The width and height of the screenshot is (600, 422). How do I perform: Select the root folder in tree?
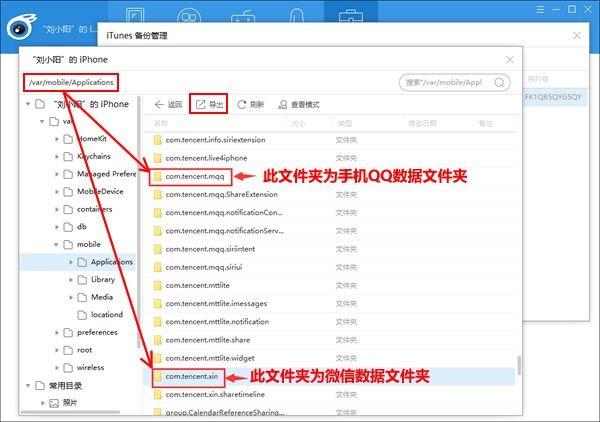coord(78,350)
